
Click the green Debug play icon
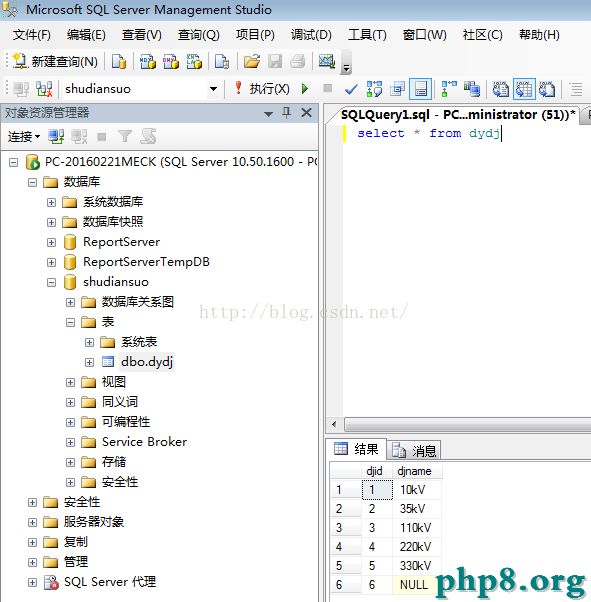[305, 89]
